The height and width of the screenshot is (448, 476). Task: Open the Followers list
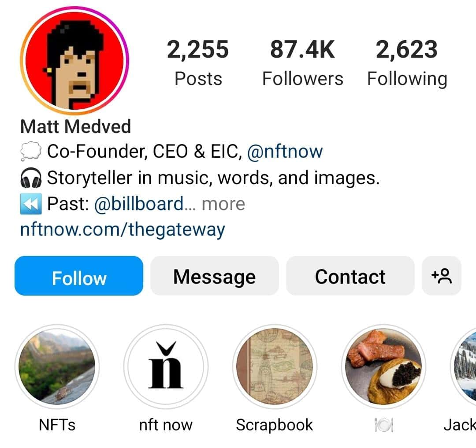[303, 62]
